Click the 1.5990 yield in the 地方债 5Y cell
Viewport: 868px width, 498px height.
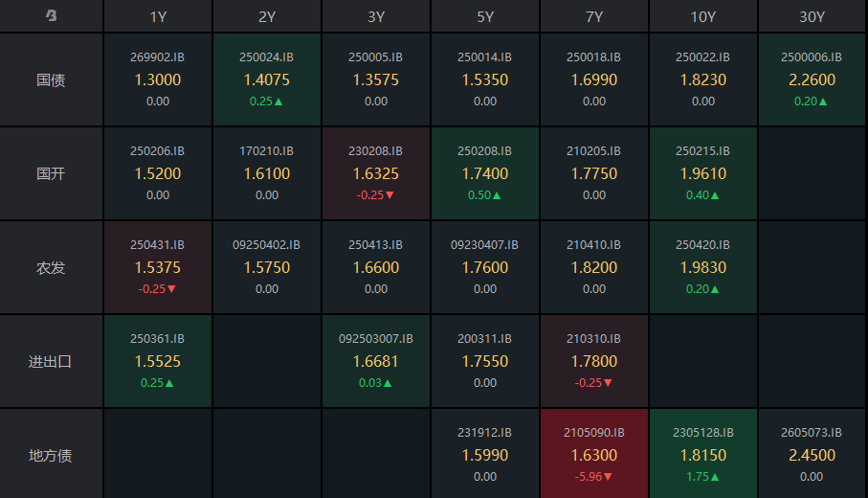(485, 456)
